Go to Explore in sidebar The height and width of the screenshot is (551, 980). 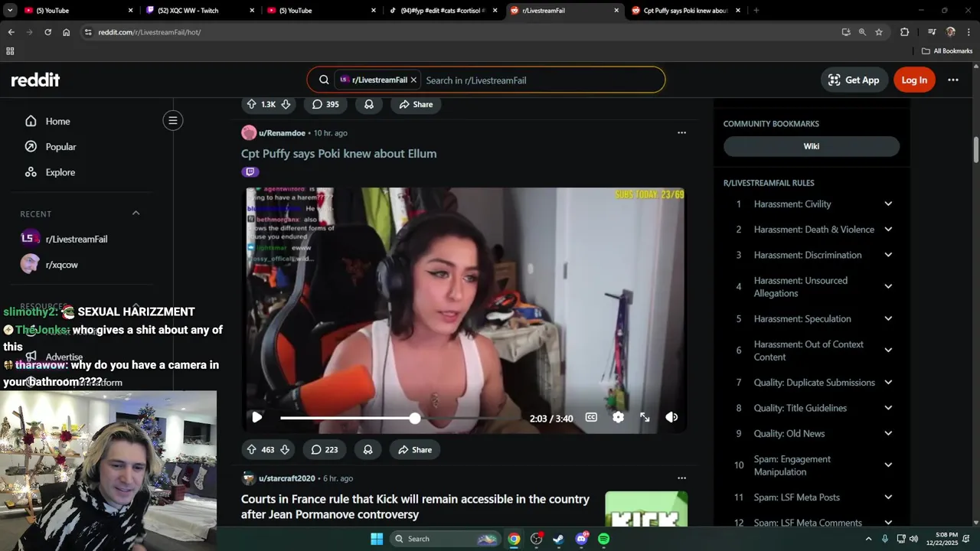tap(60, 172)
